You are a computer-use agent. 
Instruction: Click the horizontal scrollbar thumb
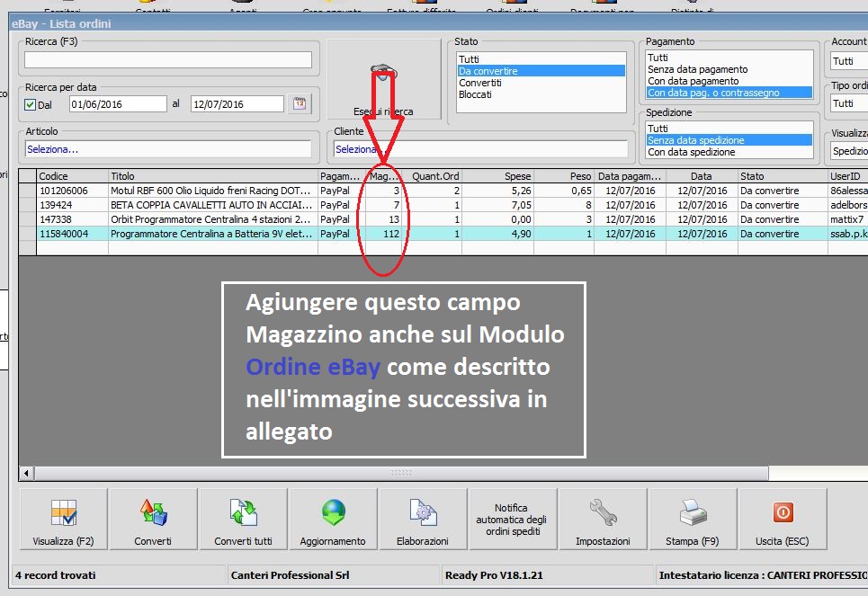click(x=401, y=473)
